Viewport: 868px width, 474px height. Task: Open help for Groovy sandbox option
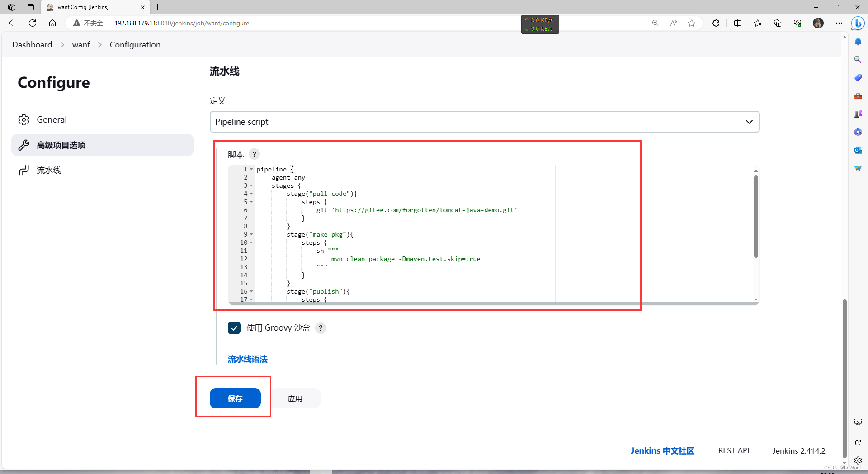321,328
